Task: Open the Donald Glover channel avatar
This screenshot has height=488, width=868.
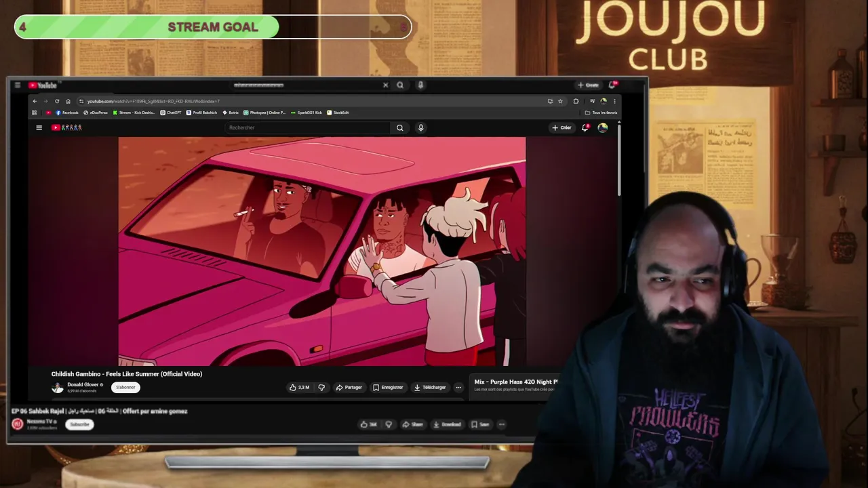Action: click(58, 388)
